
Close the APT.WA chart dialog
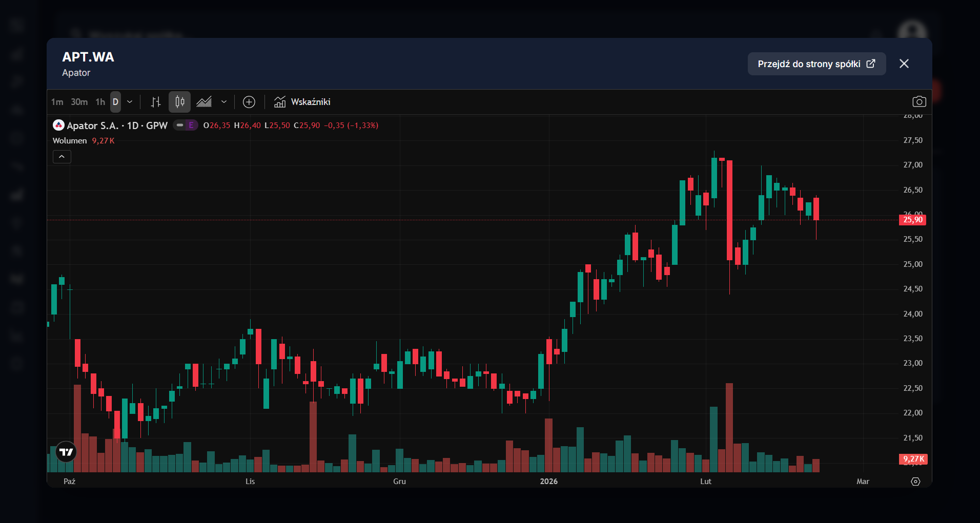[904, 64]
